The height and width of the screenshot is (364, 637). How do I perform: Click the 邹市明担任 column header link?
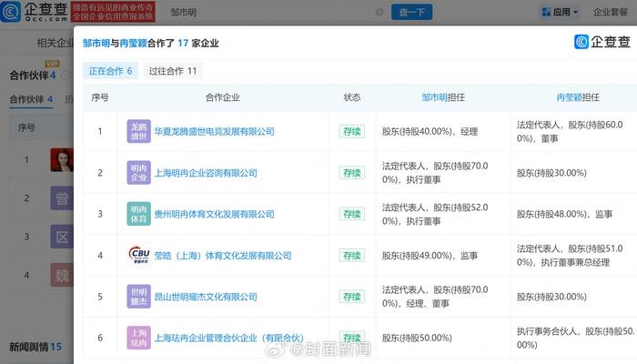(x=443, y=97)
